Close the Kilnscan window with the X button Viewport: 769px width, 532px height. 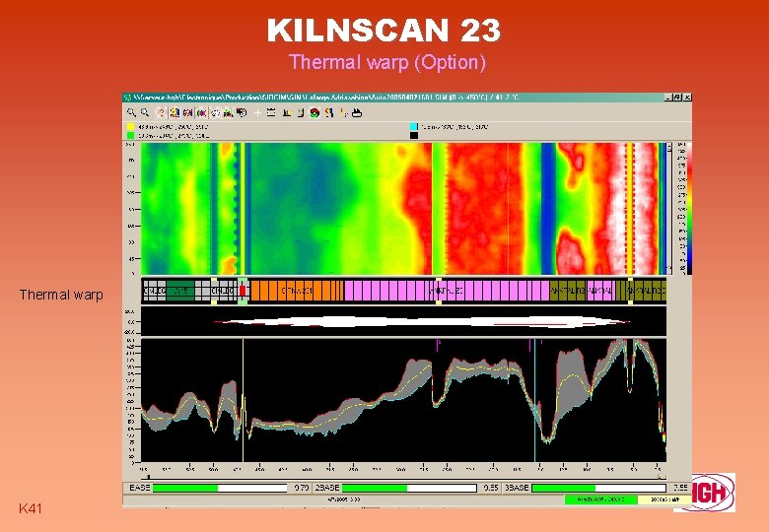(x=687, y=98)
